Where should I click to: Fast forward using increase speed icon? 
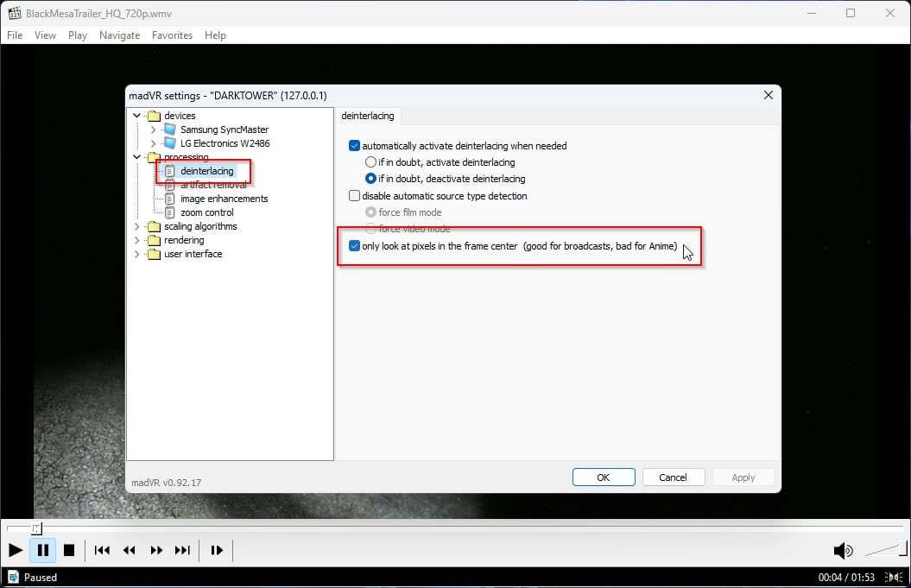click(x=156, y=550)
